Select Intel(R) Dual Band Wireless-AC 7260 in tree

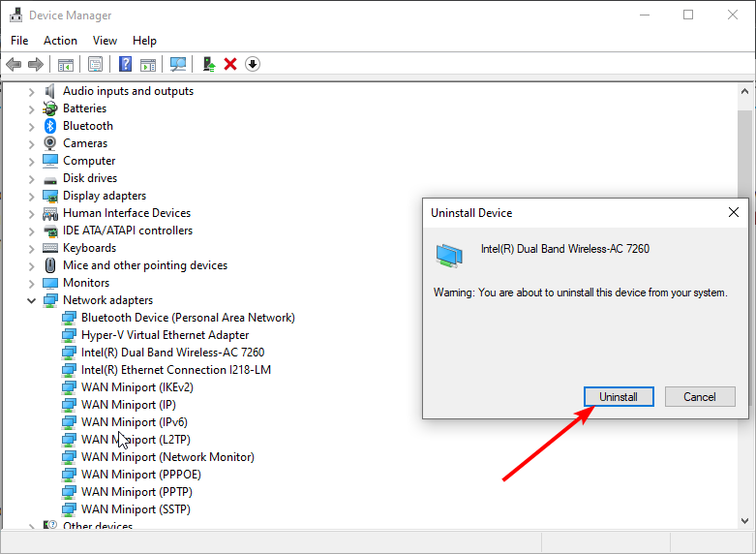click(x=172, y=353)
